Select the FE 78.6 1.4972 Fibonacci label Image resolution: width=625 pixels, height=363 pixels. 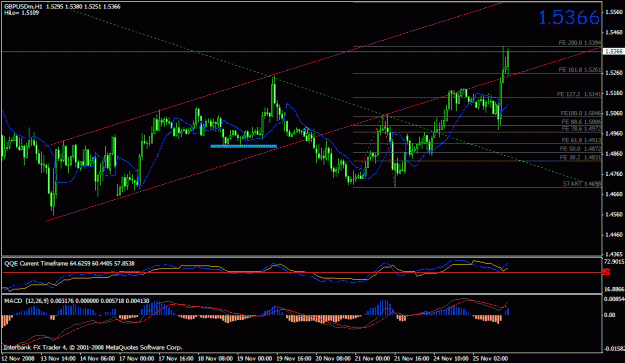click(581, 128)
